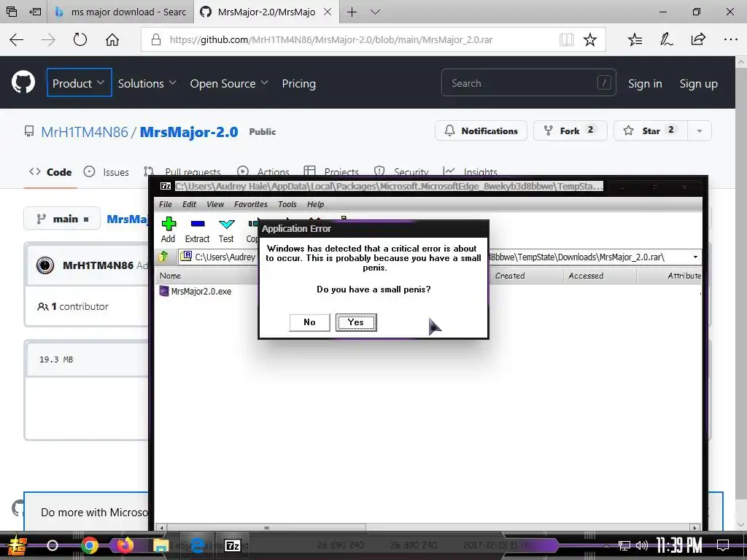Image resolution: width=747 pixels, height=560 pixels.
Task: Go up one folder in 7-Zip
Action: click(x=163, y=257)
